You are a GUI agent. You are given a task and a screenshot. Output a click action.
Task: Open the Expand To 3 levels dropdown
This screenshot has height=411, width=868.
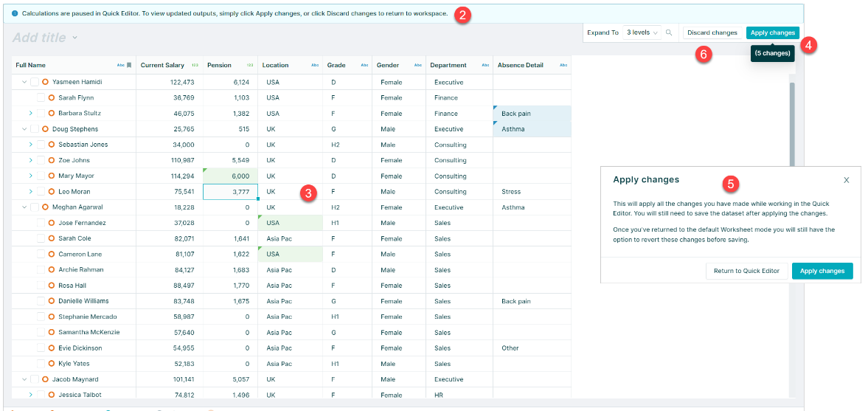point(642,32)
